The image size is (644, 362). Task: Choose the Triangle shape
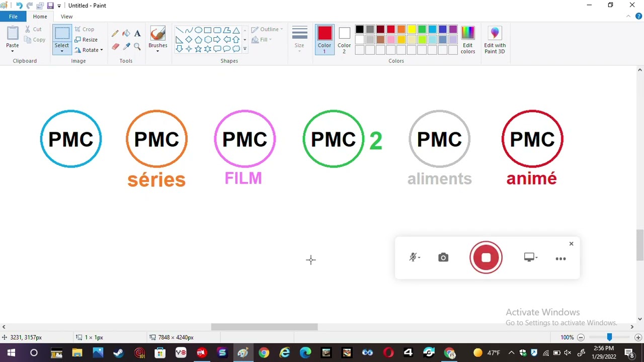pyautogui.click(x=236, y=30)
